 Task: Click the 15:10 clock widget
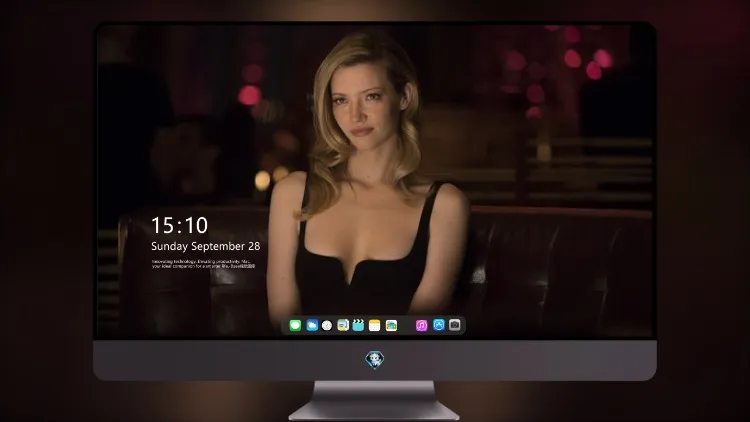[180, 225]
